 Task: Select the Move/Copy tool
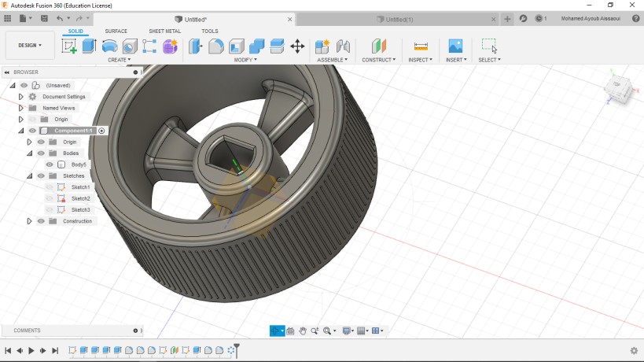click(x=297, y=46)
